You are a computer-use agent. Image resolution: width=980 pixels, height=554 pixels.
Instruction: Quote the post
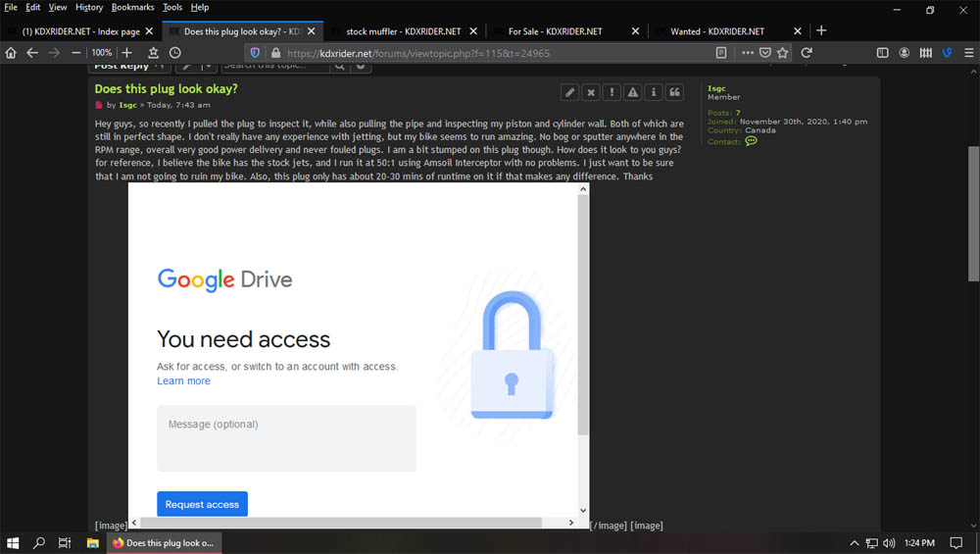pyautogui.click(x=674, y=92)
